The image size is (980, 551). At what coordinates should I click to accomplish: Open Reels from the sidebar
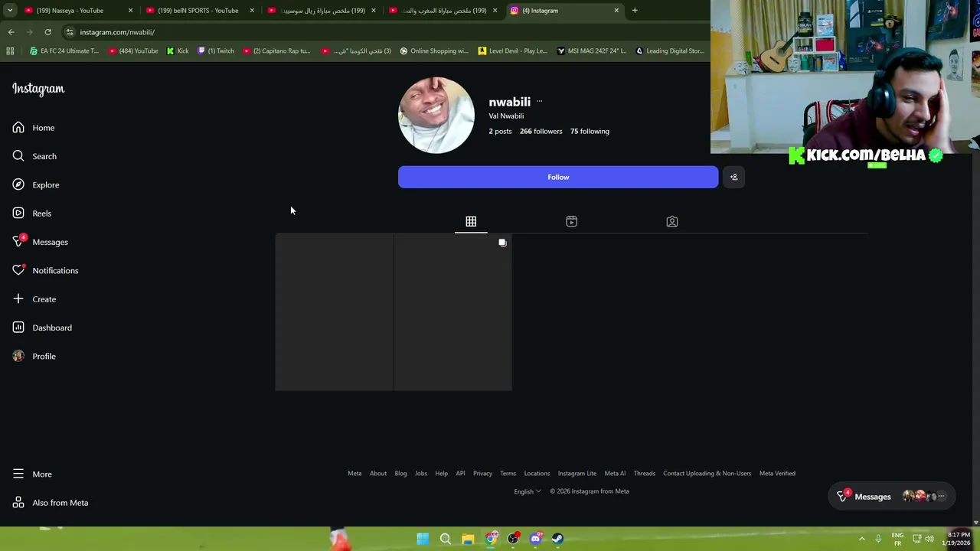pos(32,214)
